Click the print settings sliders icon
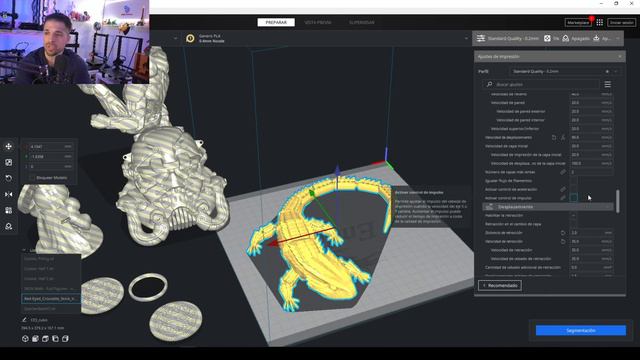 tap(481, 38)
